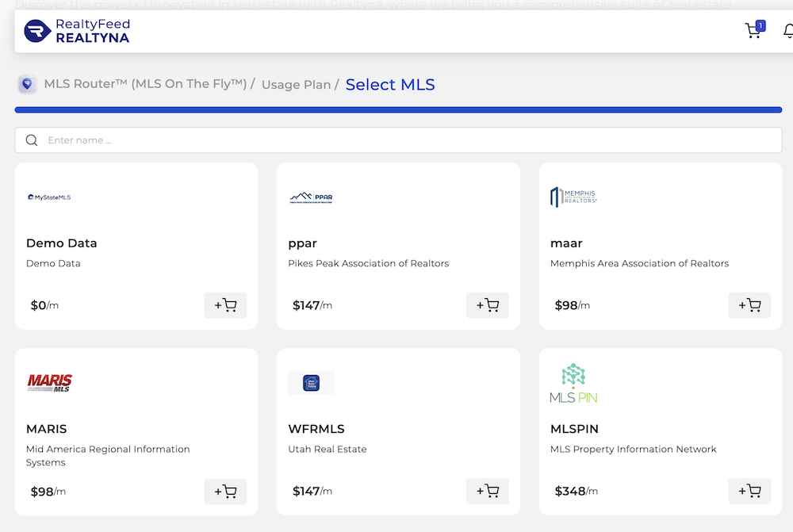This screenshot has height=532, width=793.
Task: Go to MLS Router breadcrumb
Action: pos(145,84)
